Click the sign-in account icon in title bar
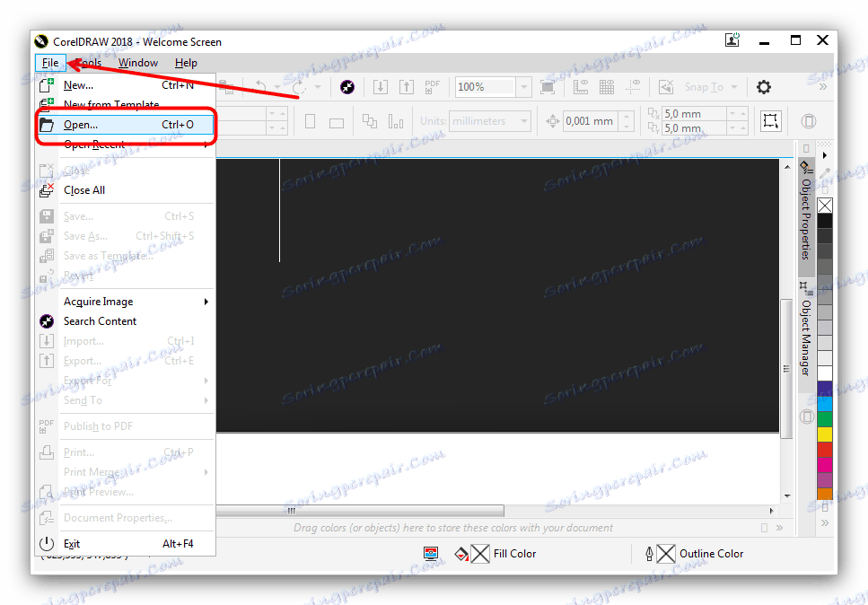Image resolution: width=868 pixels, height=605 pixels. (x=732, y=40)
